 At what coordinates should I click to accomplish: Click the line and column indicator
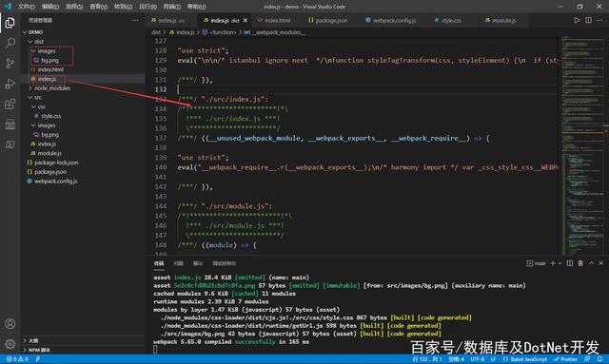coord(427,359)
